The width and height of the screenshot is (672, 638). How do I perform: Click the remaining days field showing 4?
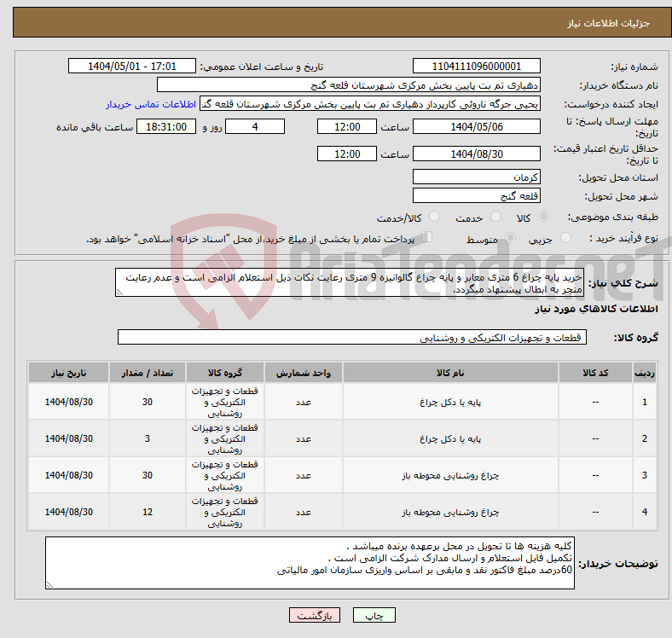pyautogui.click(x=255, y=126)
